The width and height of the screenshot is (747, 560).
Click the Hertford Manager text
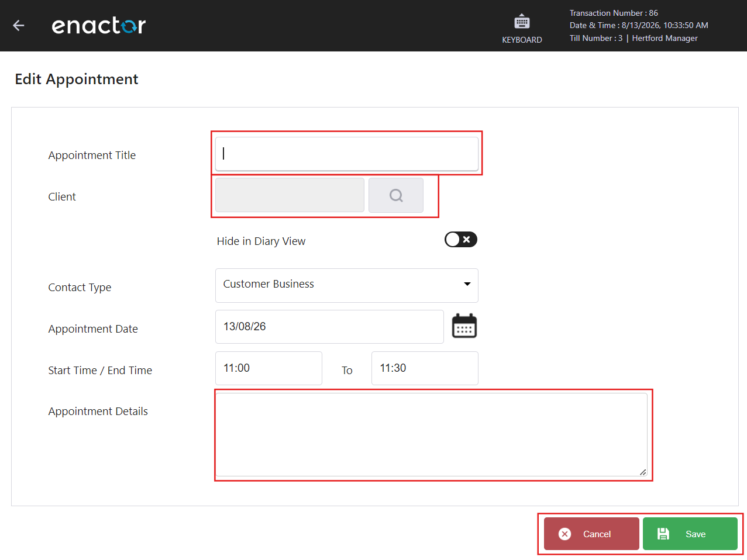coord(665,38)
